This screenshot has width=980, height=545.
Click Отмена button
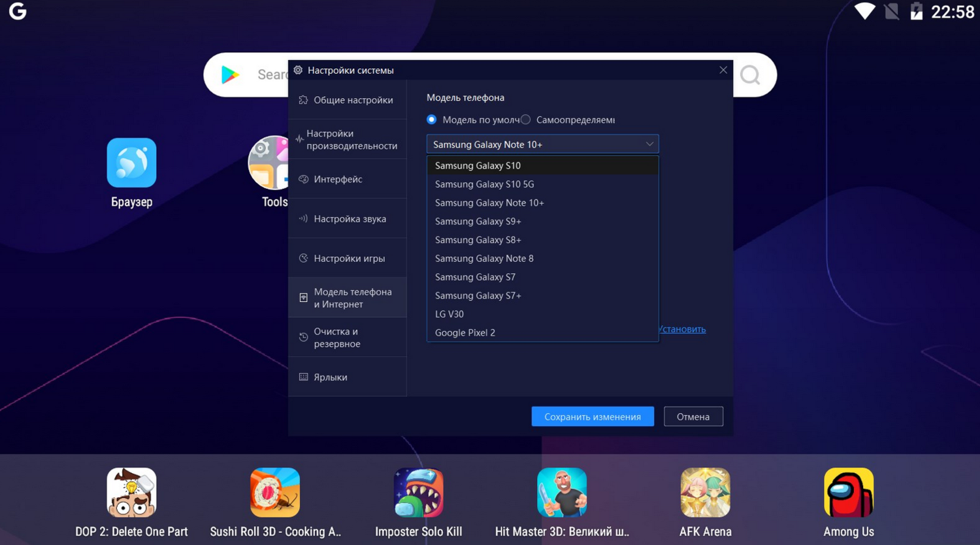693,416
